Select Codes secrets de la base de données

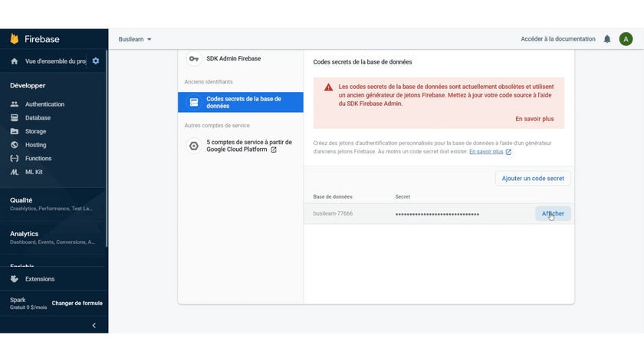tap(241, 102)
